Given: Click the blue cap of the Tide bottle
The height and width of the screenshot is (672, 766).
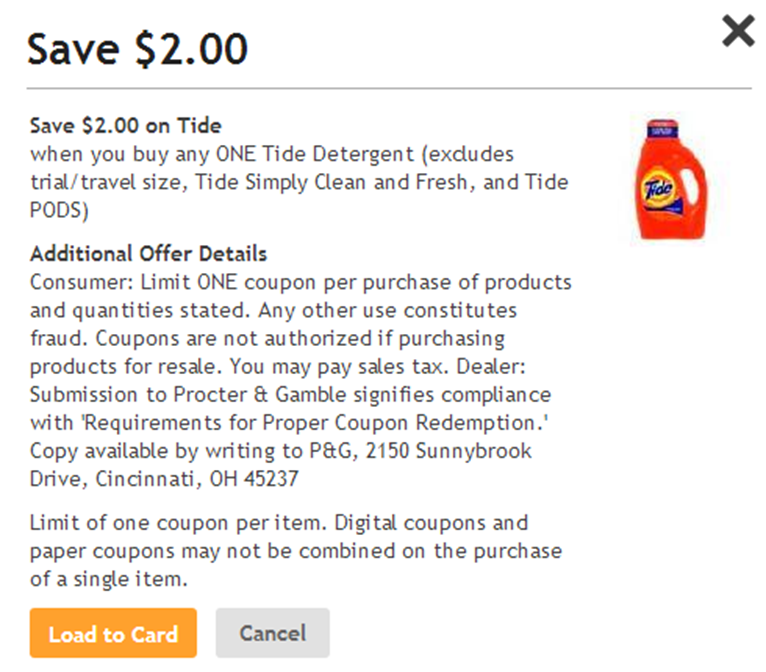Looking at the screenshot, I should tap(662, 128).
